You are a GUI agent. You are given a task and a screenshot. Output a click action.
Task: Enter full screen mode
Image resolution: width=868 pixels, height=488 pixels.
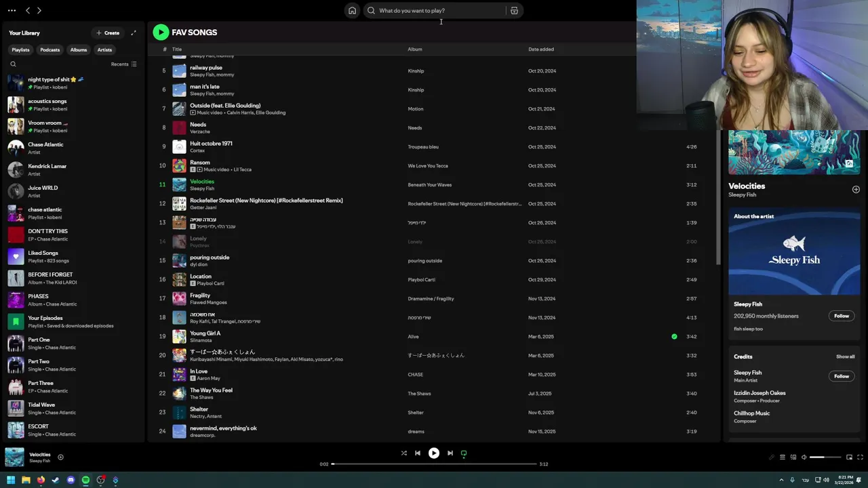[861, 457]
